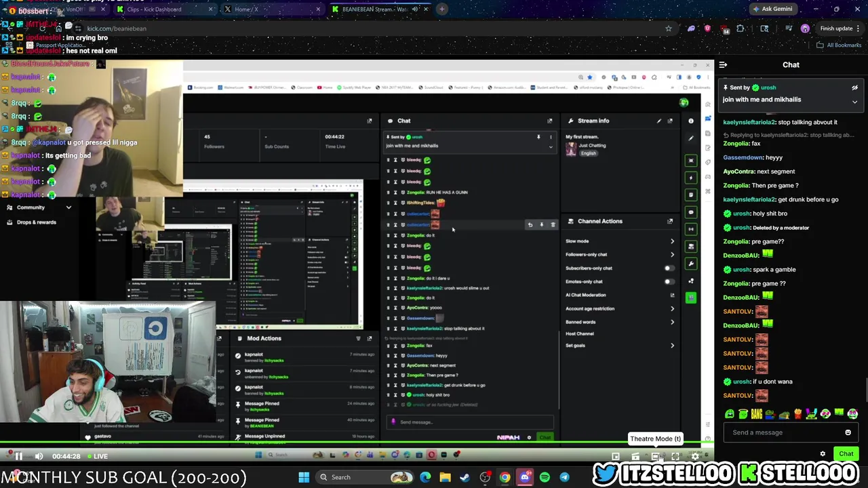The height and width of the screenshot is (488, 868).
Task: Pop out Channel Actions panel
Action: click(670, 222)
